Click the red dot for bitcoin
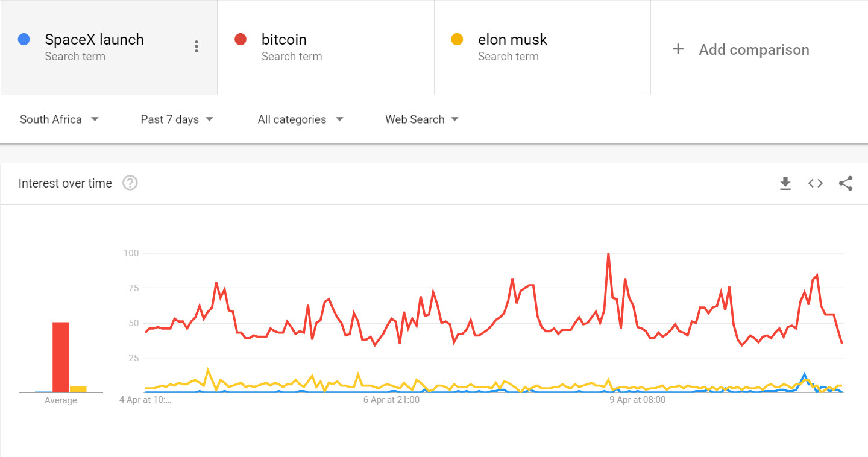Screen dimensions: 868x457 [x=239, y=39]
